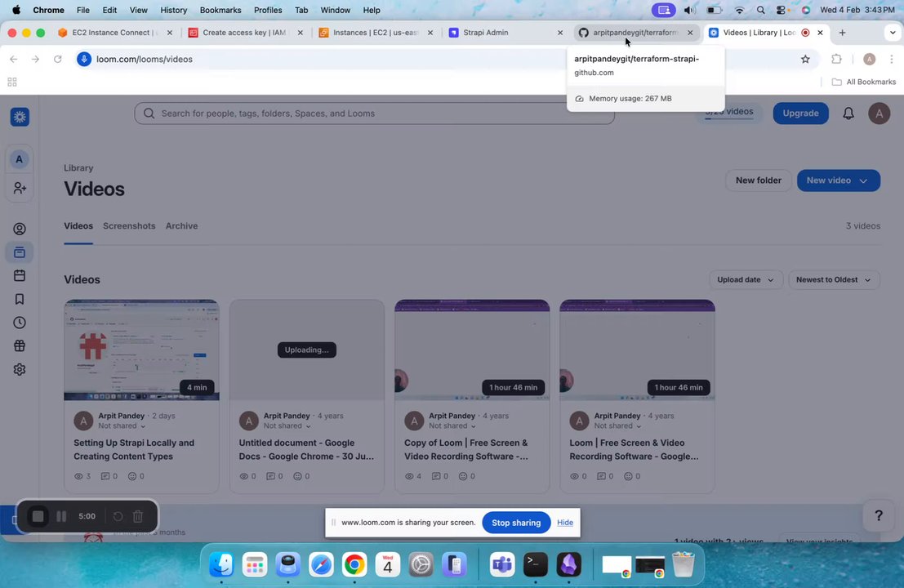This screenshot has height=588, width=904.
Task: Expand Not shared on Untitled document card
Action: tap(287, 426)
